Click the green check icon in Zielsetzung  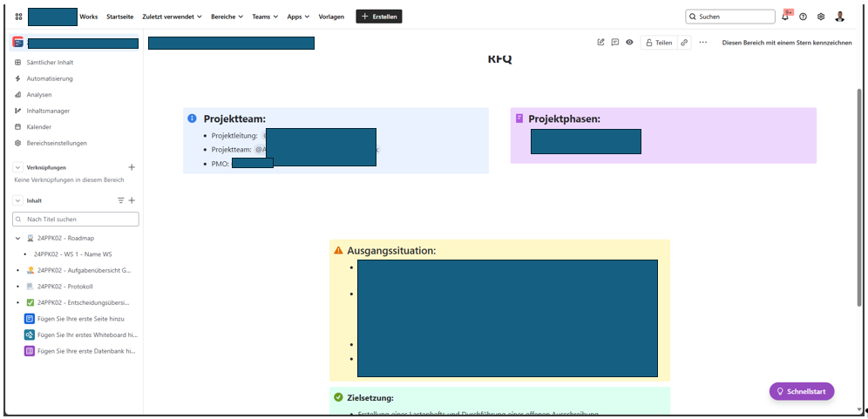[338, 397]
